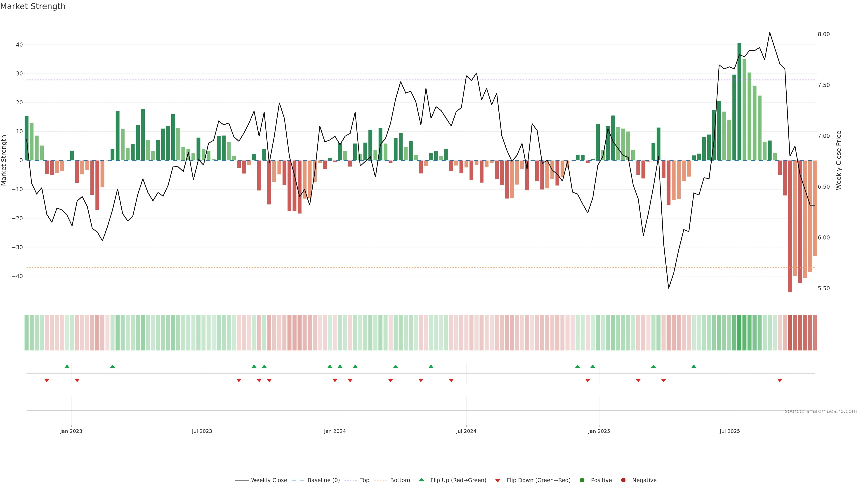Click the green Positive legend dot
The width and height of the screenshot is (868, 488).
tap(582, 480)
